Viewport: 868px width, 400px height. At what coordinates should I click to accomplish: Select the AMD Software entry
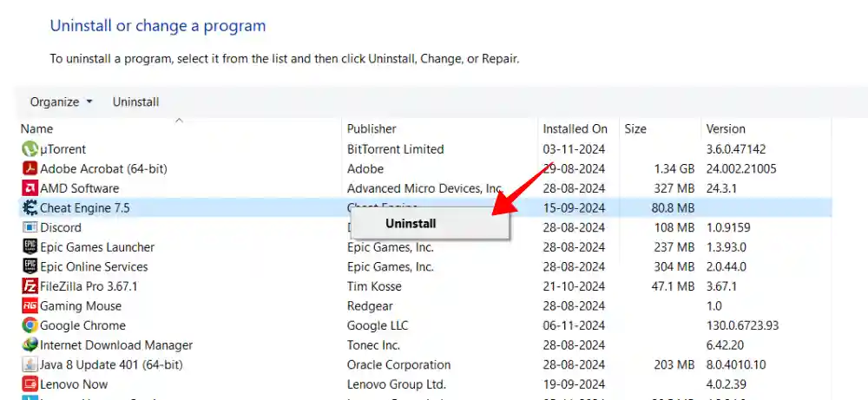pyautogui.click(x=79, y=188)
